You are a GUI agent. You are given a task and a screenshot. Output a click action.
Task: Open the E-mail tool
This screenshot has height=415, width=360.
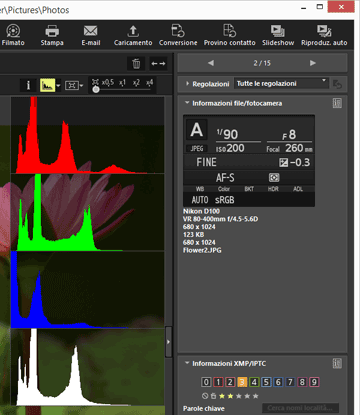pyautogui.click(x=91, y=35)
